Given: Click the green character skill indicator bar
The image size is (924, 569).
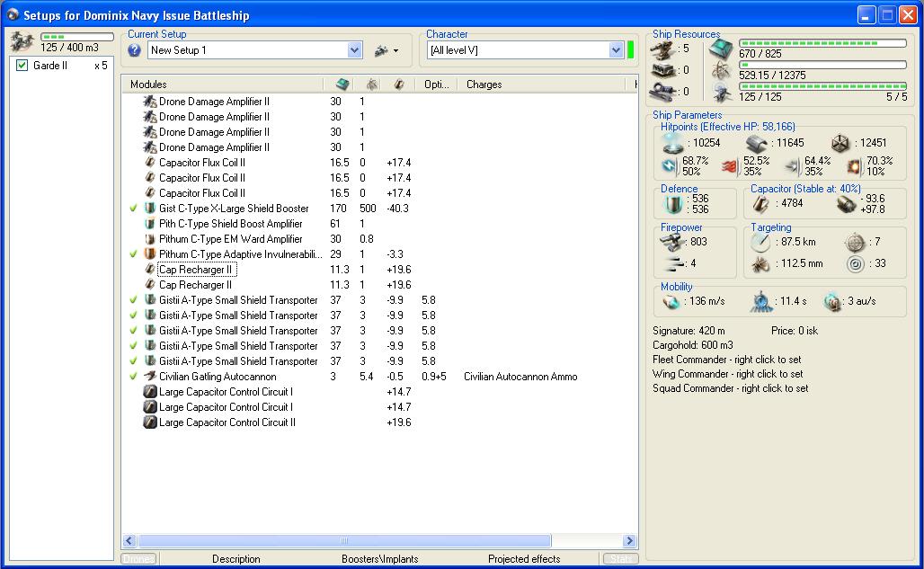Looking at the screenshot, I should pos(631,50).
